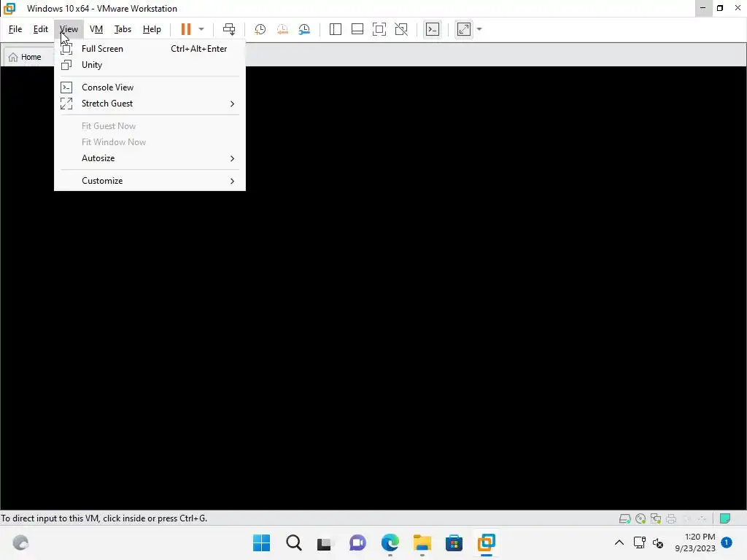
Task: Click the VMware Workstation title bar icon
Action: (x=9, y=9)
